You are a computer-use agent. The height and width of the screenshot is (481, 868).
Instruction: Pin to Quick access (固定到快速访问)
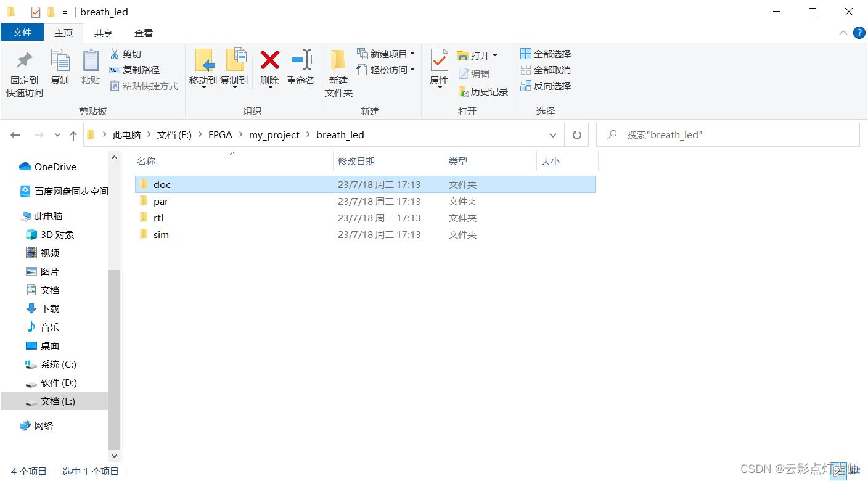click(x=25, y=74)
